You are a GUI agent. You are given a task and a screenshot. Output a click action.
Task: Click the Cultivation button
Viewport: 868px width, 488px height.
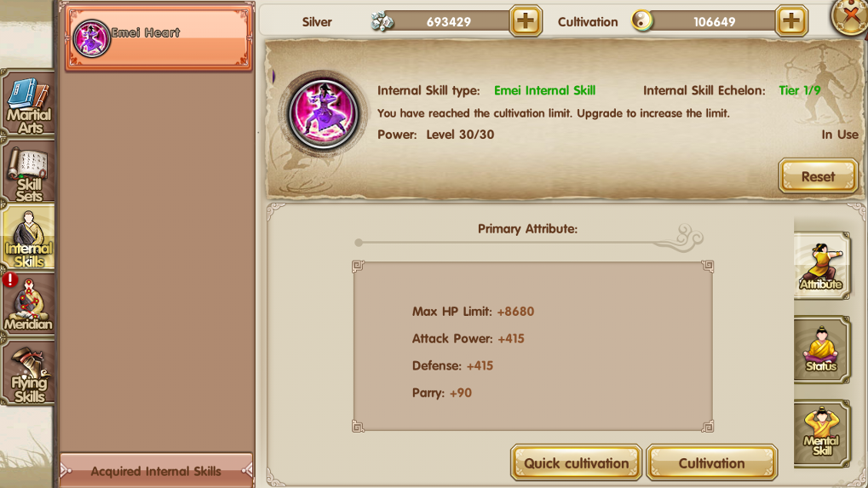(x=712, y=462)
